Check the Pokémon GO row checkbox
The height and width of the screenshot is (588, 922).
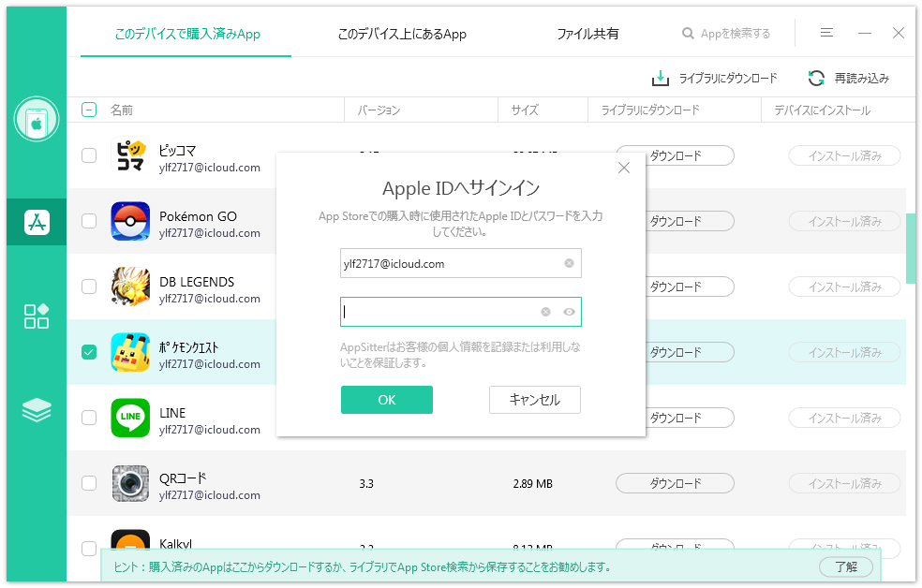pos(89,222)
